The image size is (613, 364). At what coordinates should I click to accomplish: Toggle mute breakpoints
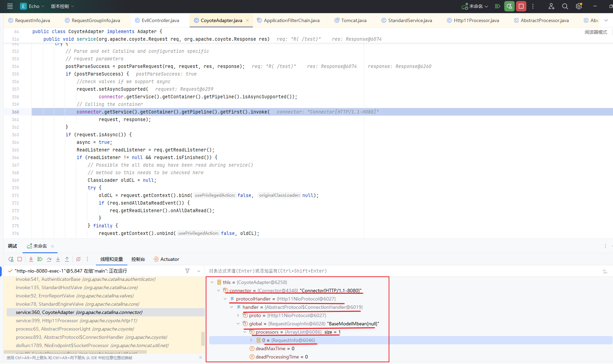click(x=78, y=259)
